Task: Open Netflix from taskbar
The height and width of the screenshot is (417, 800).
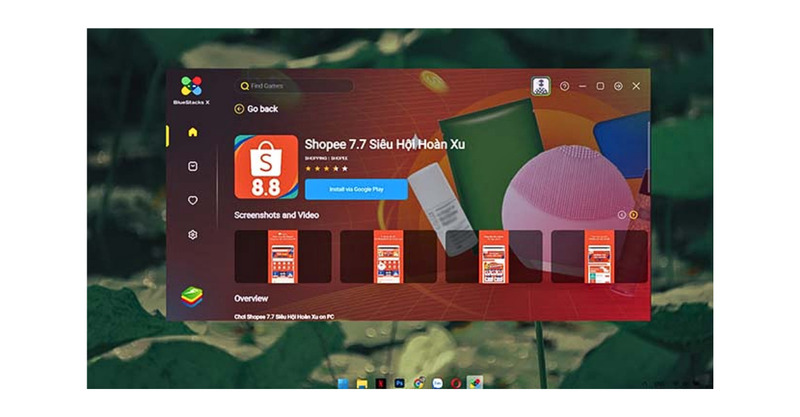Action: [x=381, y=383]
